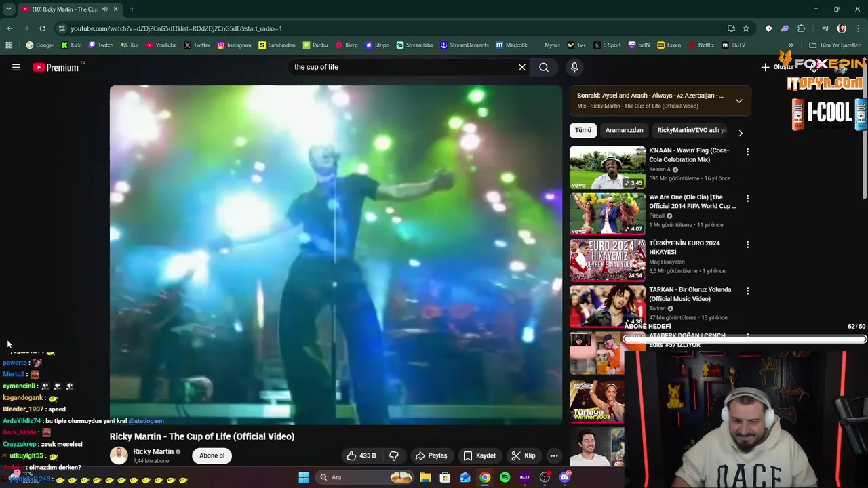Open the tab search dropdown arrow
The image size is (868, 488).
(x=9, y=9)
